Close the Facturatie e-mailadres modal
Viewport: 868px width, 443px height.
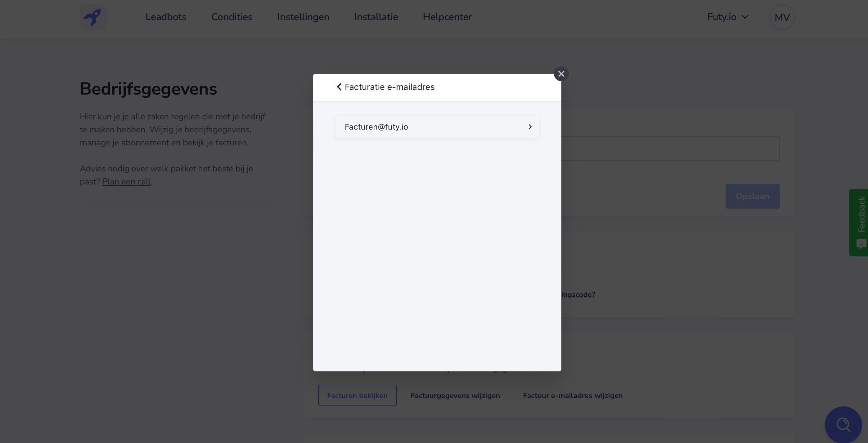[561, 73]
